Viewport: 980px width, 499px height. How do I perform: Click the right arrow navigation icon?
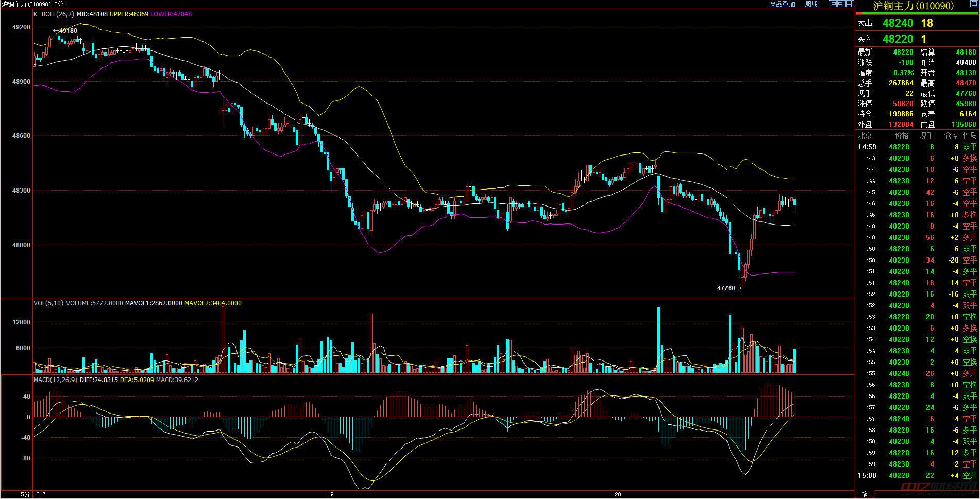coord(841,4)
